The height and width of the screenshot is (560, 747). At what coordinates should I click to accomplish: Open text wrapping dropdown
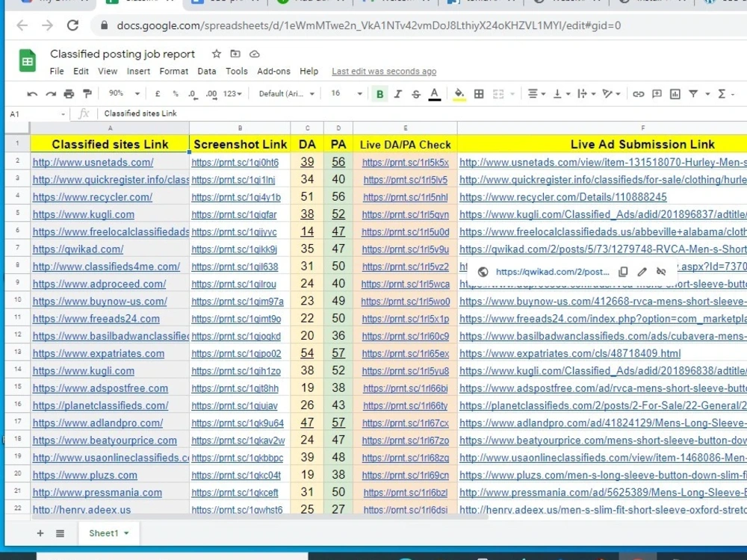tap(586, 94)
